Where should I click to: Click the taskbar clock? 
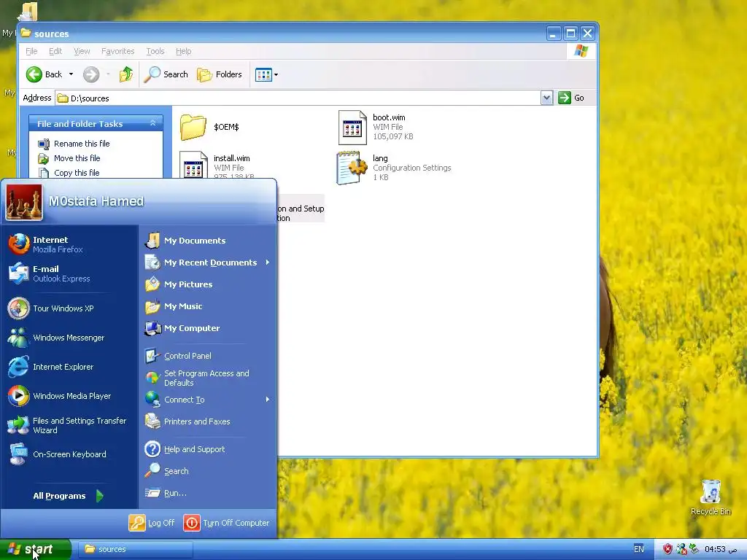click(721, 549)
